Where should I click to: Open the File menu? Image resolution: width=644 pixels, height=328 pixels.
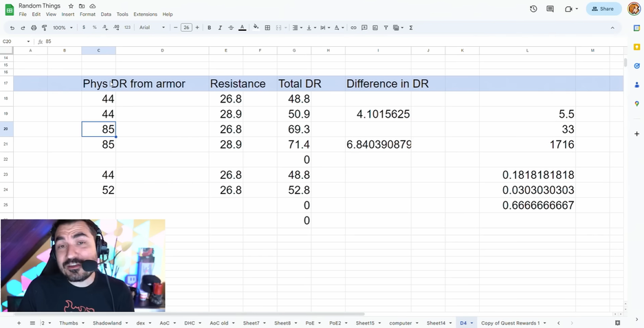pos(23,14)
